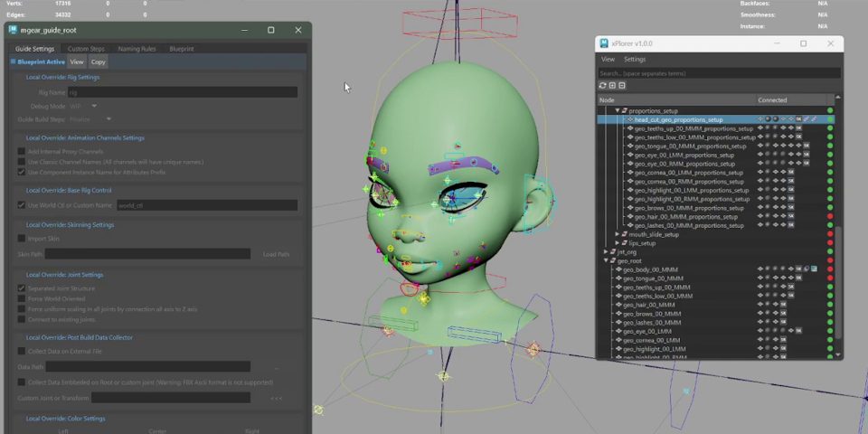Click the Copy button beside Blueprint Active
The height and width of the screenshot is (434, 868).
(x=98, y=61)
